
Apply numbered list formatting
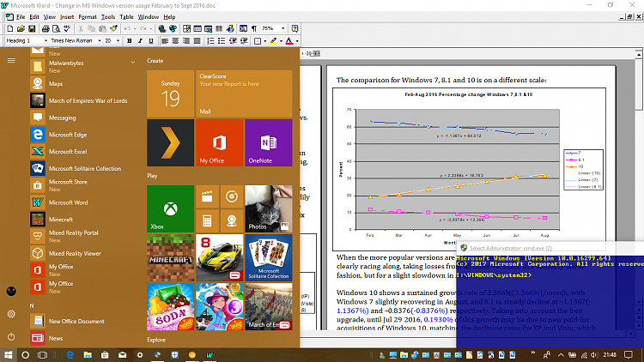(x=210, y=40)
